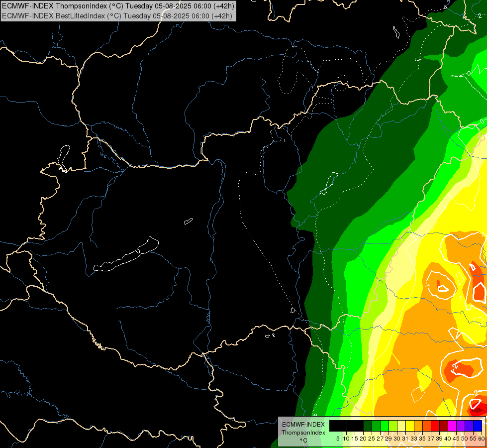Click the legend value '31'

click(405, 439)
